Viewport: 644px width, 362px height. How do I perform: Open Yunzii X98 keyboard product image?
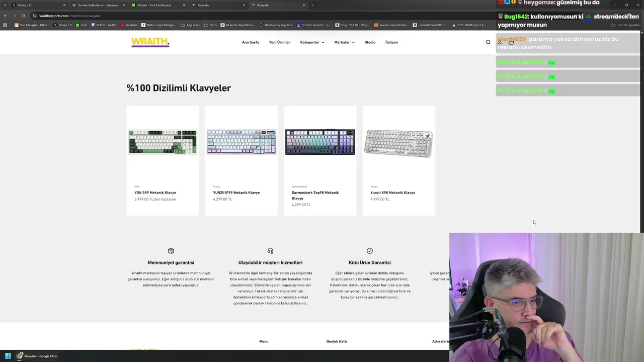[x=398, y=143]
